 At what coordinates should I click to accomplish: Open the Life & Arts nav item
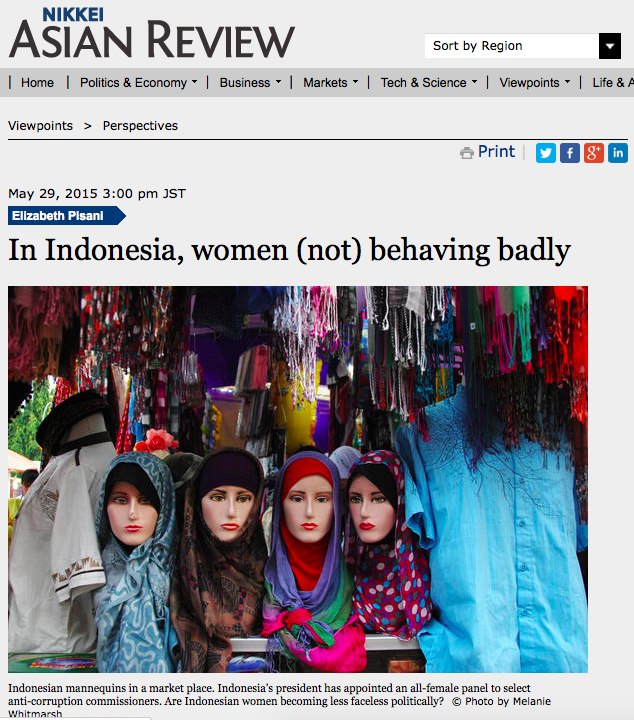point(613,83)
